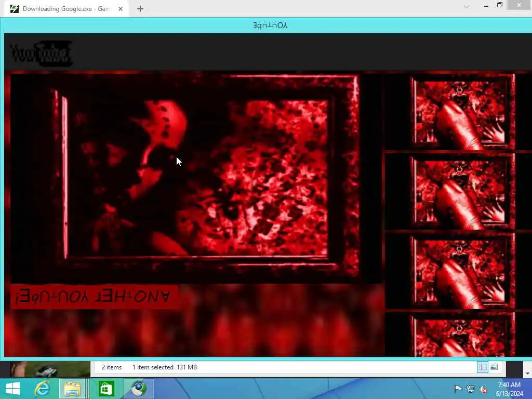Open the fourth partially visible sidebar thumbnail
This screenshot has width=532, height=399.
pos(463,335)
